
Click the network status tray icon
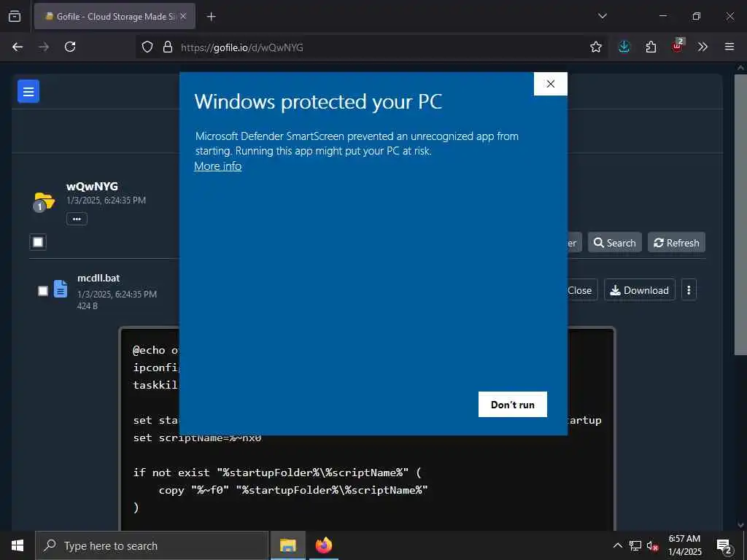click(x=635, y=545)
